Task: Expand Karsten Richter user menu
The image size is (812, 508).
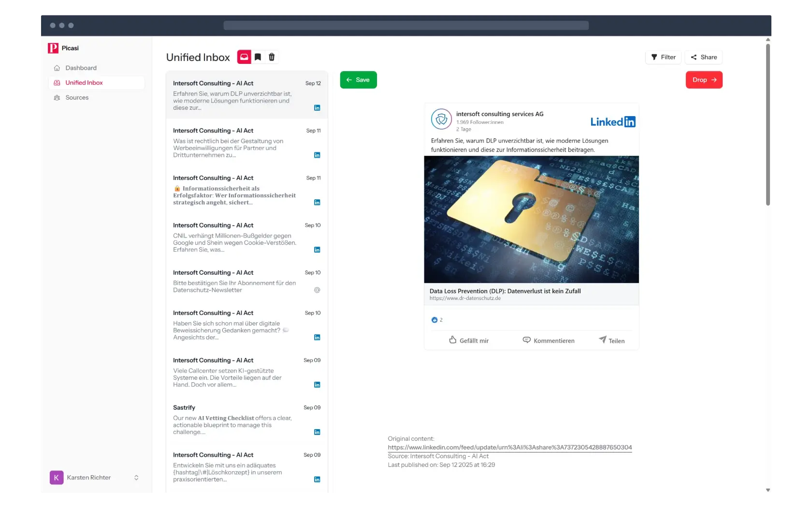Action: (x=136, y=478)
